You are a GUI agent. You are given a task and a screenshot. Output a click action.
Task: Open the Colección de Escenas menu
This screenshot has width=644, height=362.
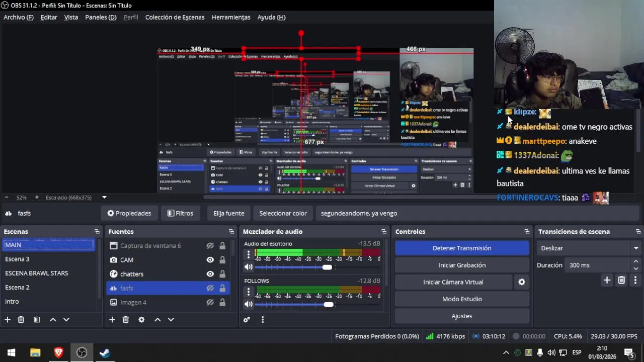click(175, 17)
